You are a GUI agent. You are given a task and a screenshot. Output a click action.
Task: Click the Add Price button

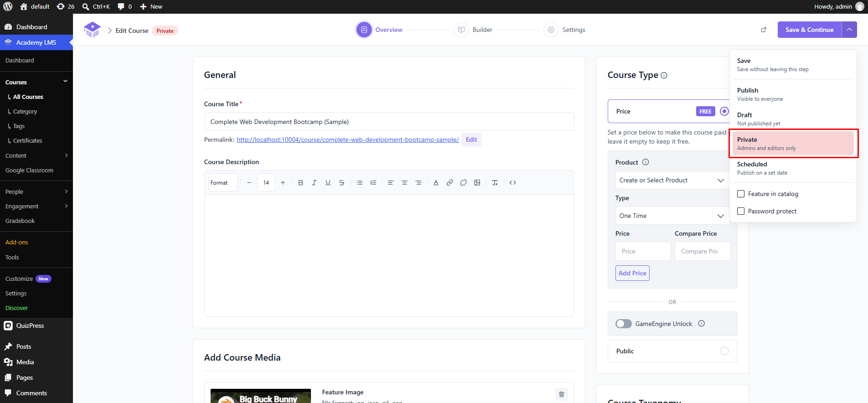(632, 273)
